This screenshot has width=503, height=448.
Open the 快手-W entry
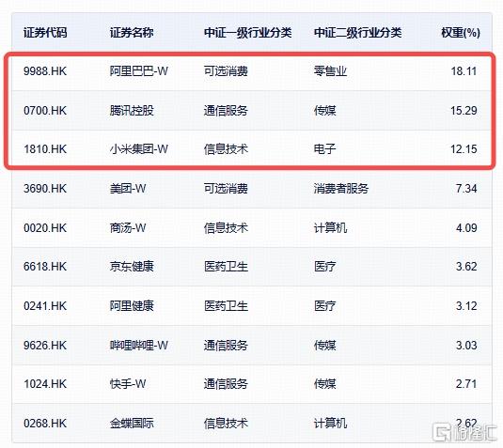coord(128,383)
